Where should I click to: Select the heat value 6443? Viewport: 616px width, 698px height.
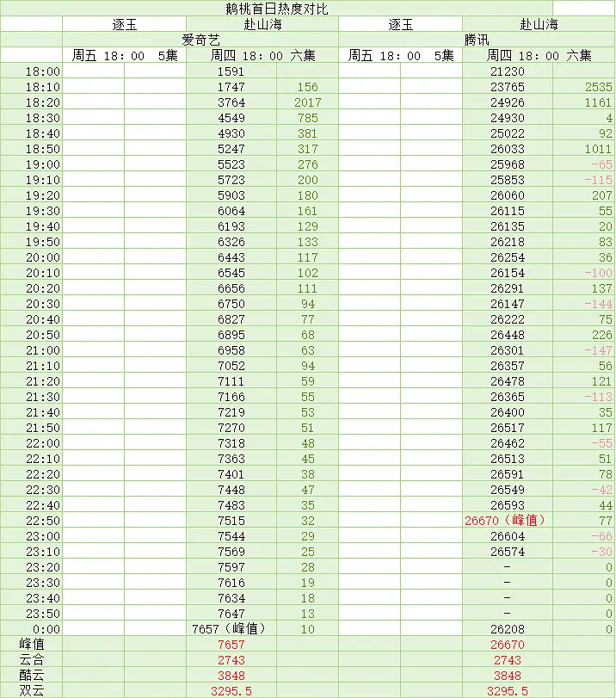(x=231, y=257)
